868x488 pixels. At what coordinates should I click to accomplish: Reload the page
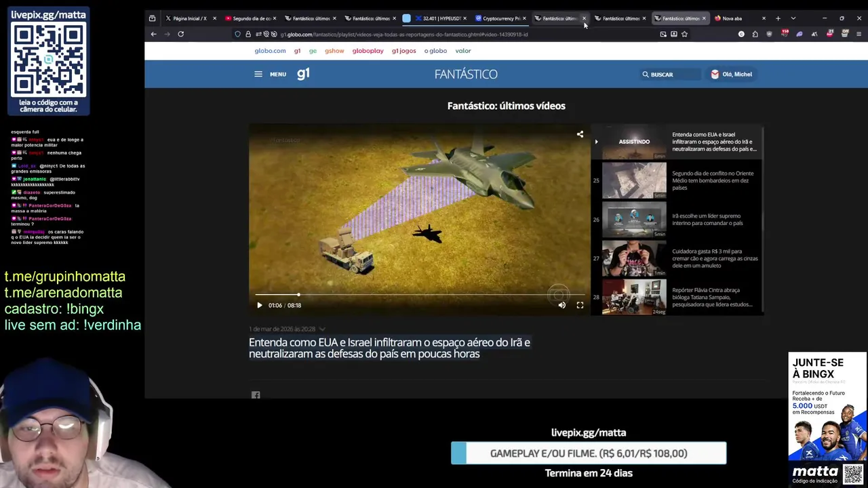click(x=180, y=34)
